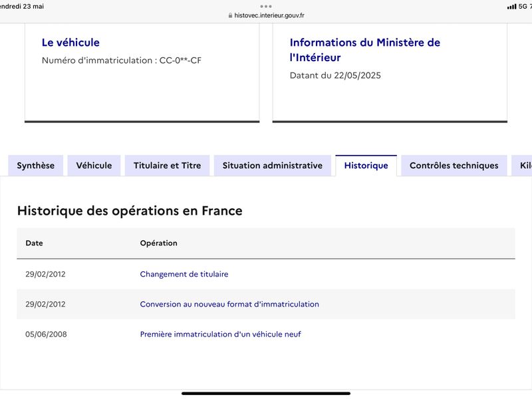
Task: Open Conversion au nouveau format d'immatriculation
Action: tap(229, 304)
